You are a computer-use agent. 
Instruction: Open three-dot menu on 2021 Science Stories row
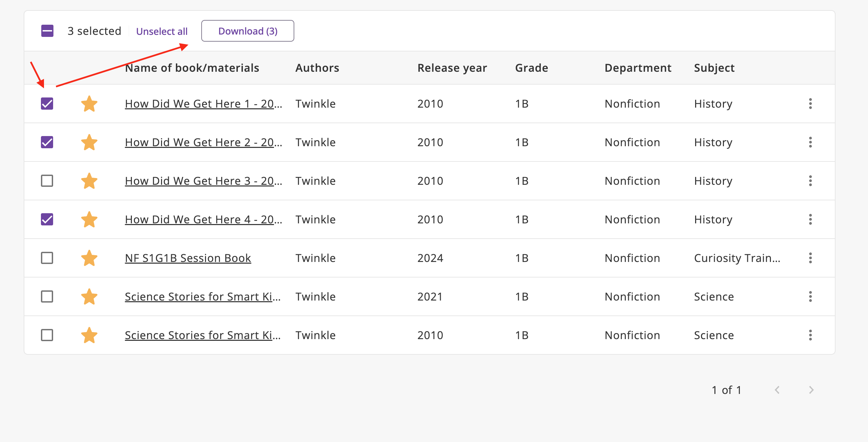[810, 297]
